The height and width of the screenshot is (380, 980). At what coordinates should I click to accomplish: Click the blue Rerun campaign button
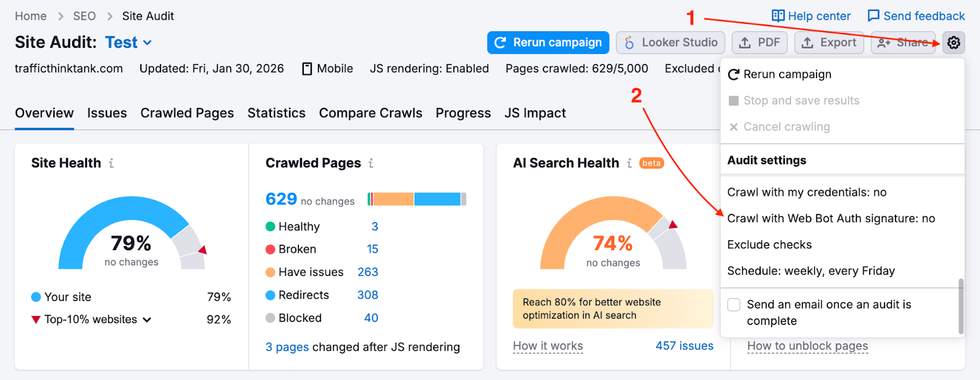point(548,43)
